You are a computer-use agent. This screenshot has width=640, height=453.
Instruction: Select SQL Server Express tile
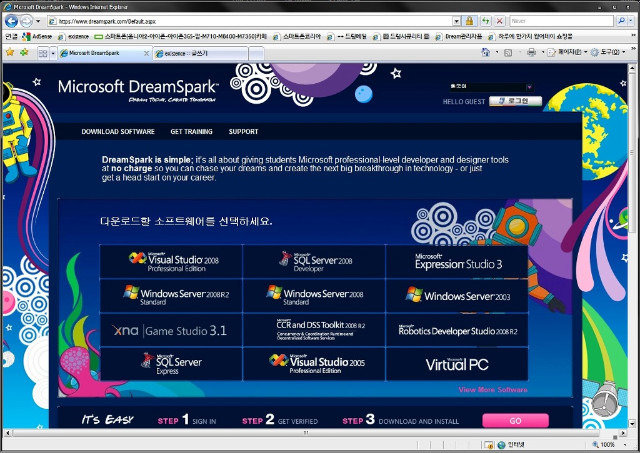point(171,364)
